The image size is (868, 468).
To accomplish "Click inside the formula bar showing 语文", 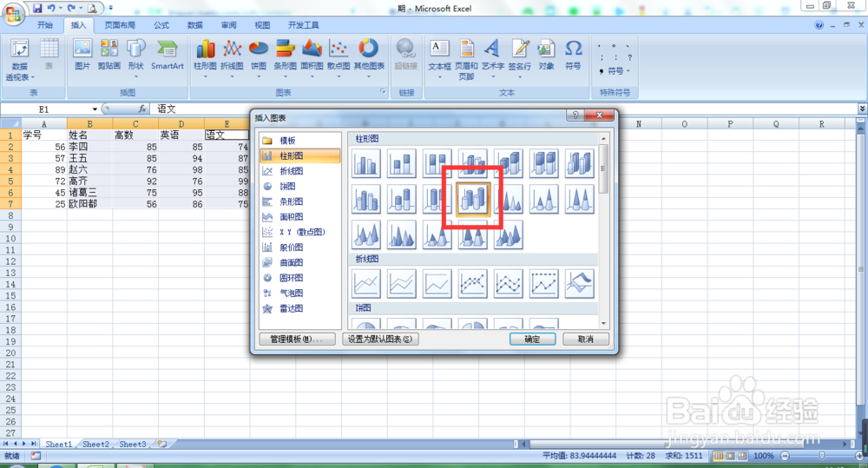I will (x=503, y=109).
